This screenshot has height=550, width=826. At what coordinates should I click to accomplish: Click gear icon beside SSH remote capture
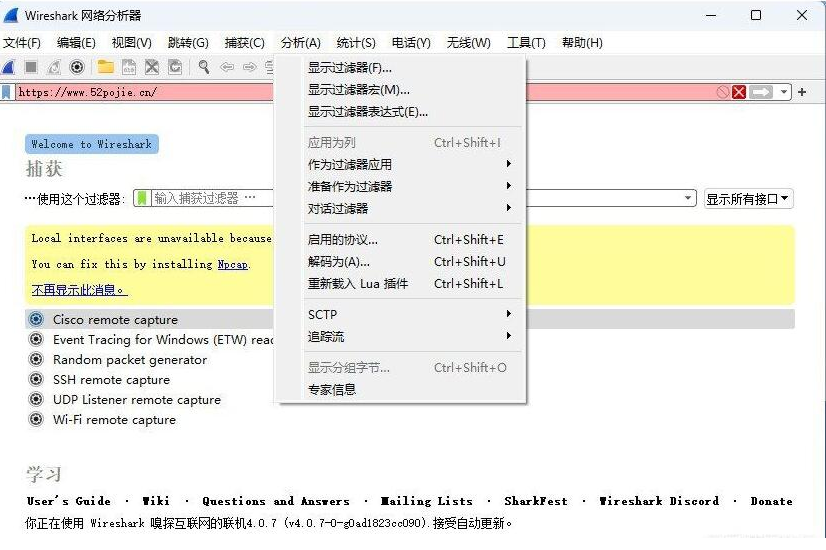coord(36,379)
